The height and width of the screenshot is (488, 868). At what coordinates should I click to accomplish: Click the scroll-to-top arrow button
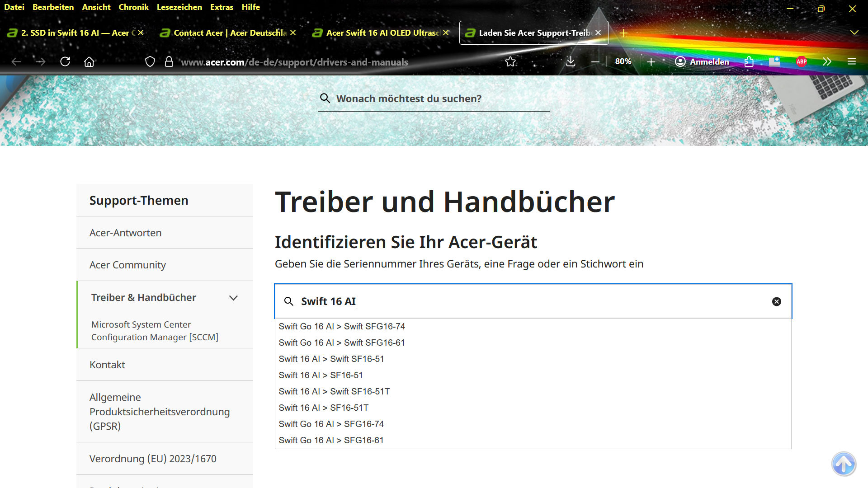(844, 464)
